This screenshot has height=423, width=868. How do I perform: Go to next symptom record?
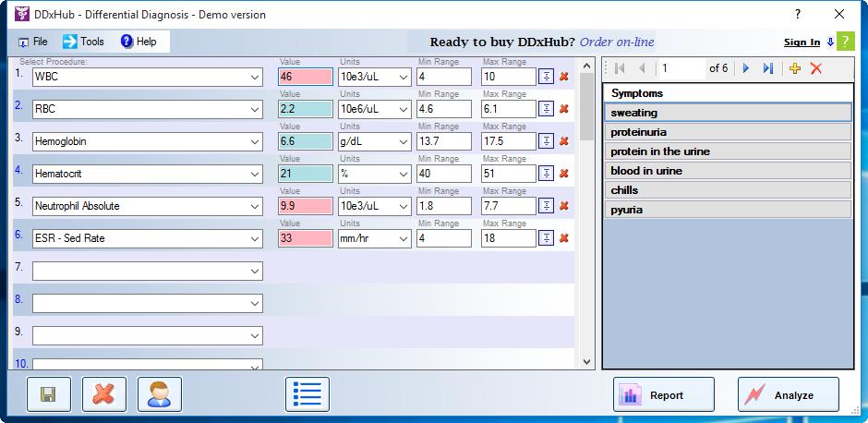(x=746, y=68)
